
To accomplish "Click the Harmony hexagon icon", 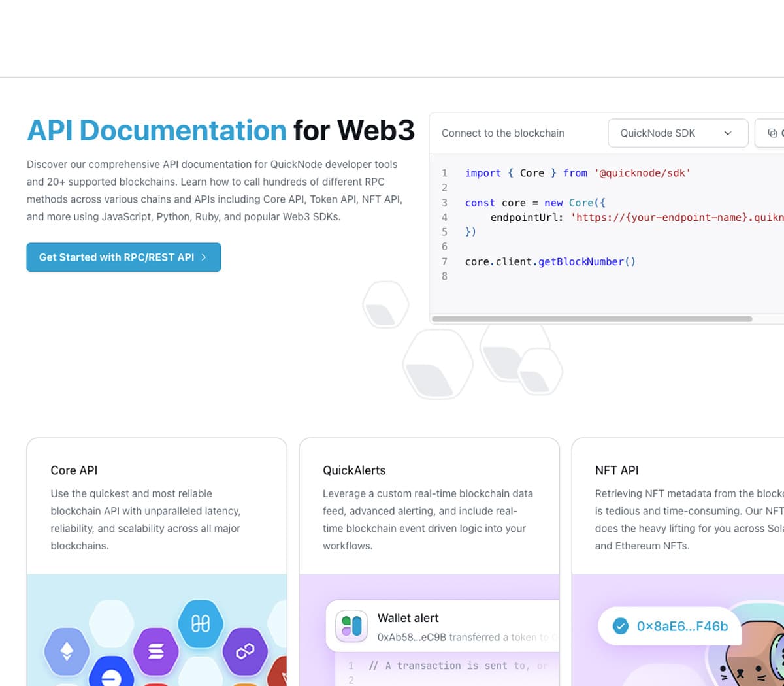I will [201, 624].
